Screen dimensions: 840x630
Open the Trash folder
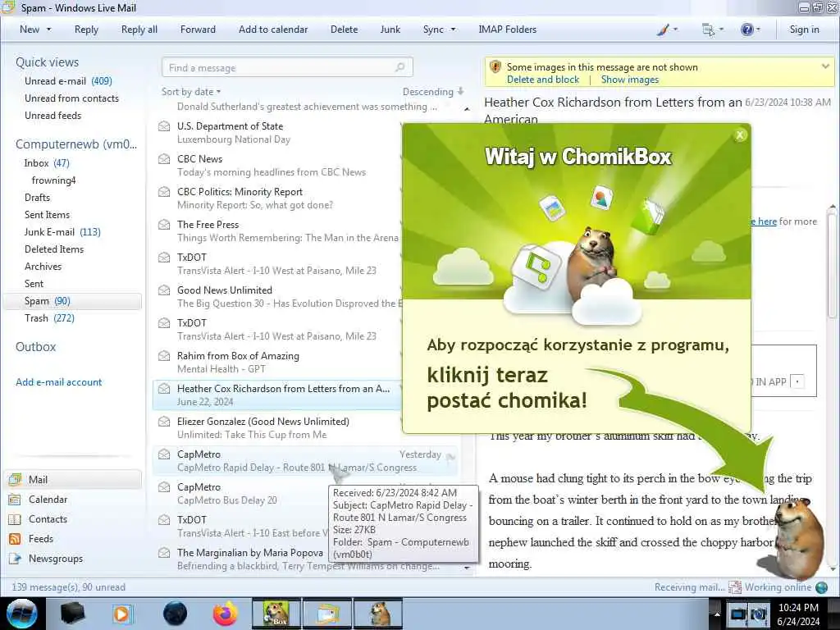tap(49, 318)
